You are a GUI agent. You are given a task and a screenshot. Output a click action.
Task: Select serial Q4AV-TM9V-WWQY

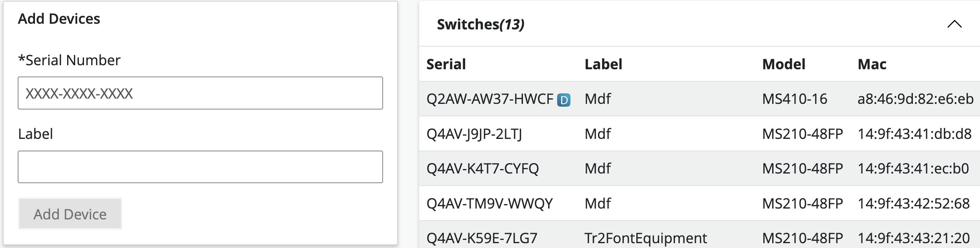(489, 204)
